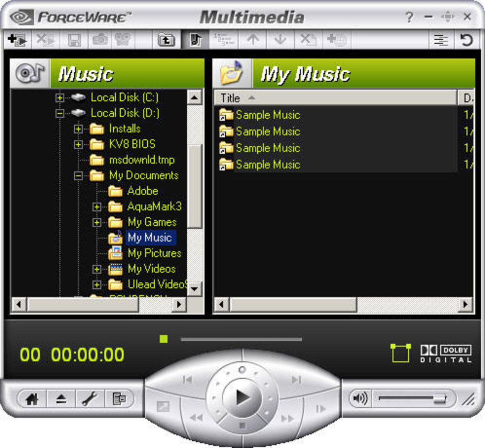This screenshot has height=448, width=485.
Task: Skip to the next track
Action: pyautogui.click(x=296, y=379)
